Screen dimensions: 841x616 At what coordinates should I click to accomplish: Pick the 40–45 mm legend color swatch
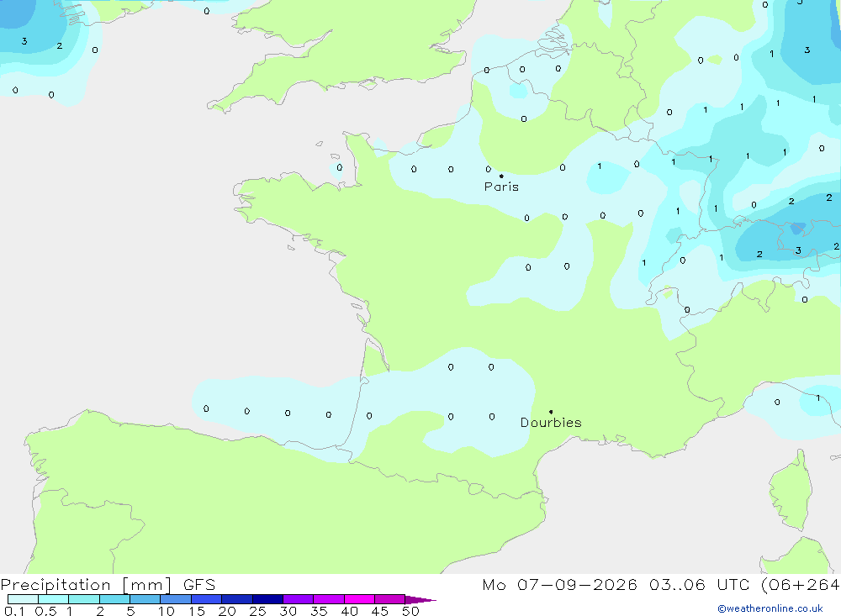pos(359,599)
